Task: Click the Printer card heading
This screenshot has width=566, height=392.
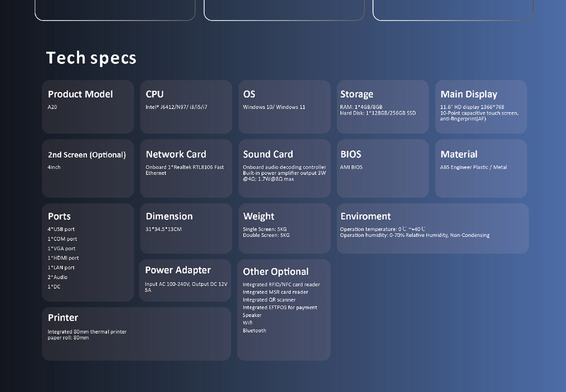Action: (63, 318)
